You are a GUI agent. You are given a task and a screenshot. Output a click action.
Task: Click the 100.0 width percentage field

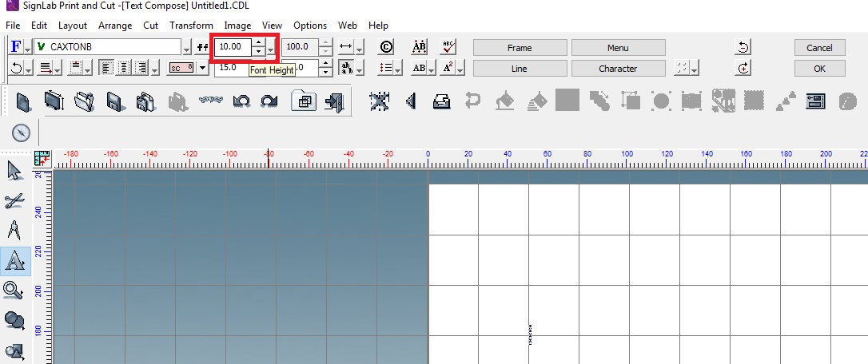click(301, 47)
